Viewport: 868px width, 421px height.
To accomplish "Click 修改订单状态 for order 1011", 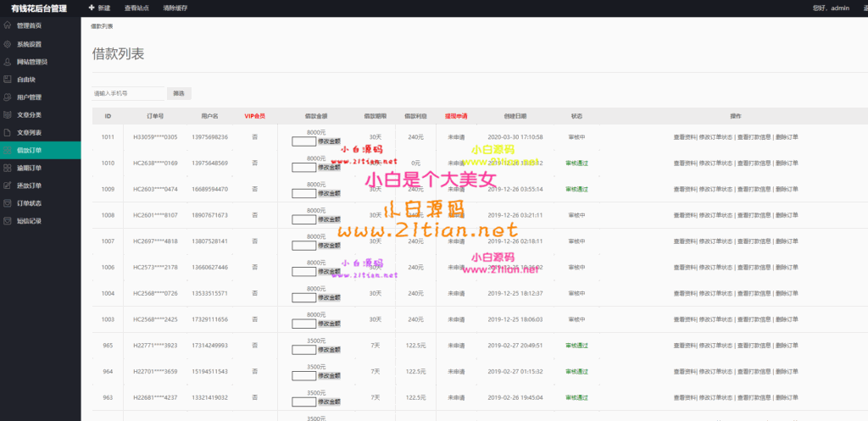I will (x=715, y=137).
